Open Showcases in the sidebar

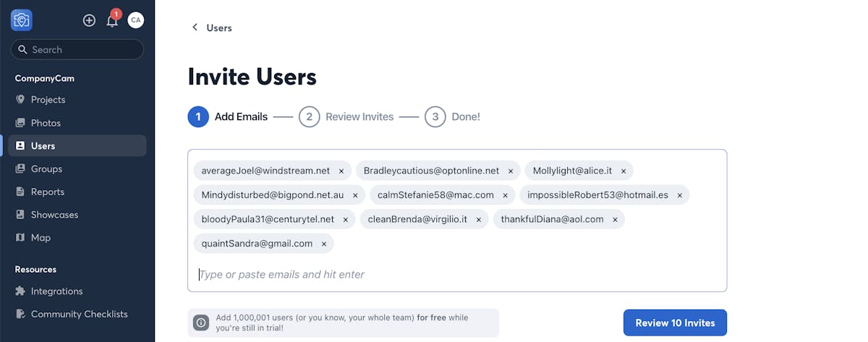tap(54, 215)
